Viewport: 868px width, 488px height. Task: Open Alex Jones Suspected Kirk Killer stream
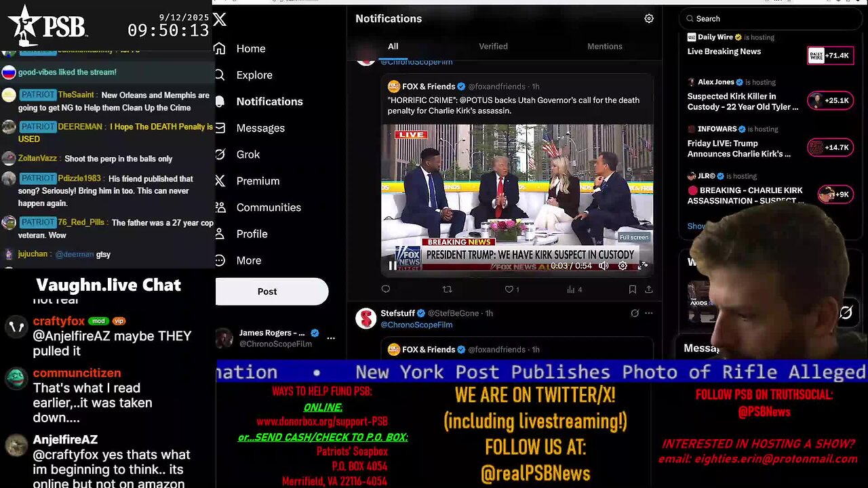(743, 102)
